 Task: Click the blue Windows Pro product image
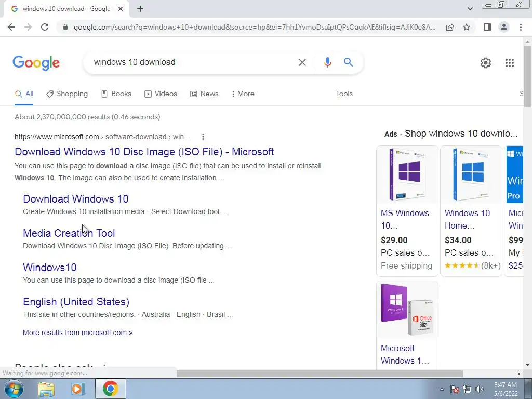click(515, 175)
